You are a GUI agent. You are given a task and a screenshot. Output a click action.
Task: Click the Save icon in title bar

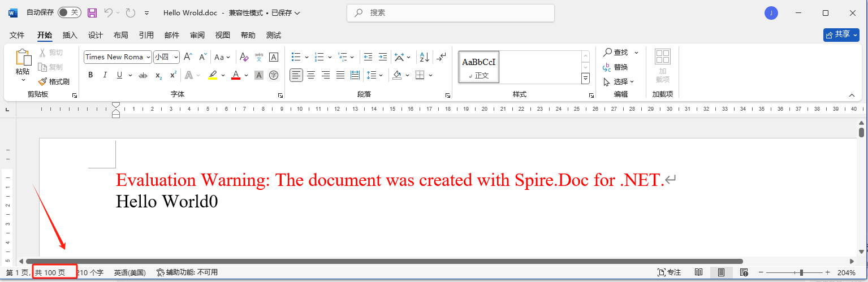point(92,12)
